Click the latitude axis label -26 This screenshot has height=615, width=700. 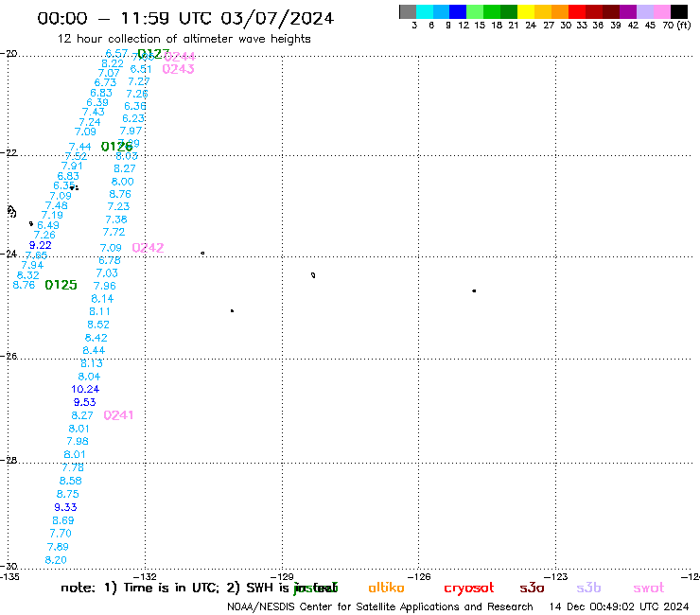tap(9, 357)
